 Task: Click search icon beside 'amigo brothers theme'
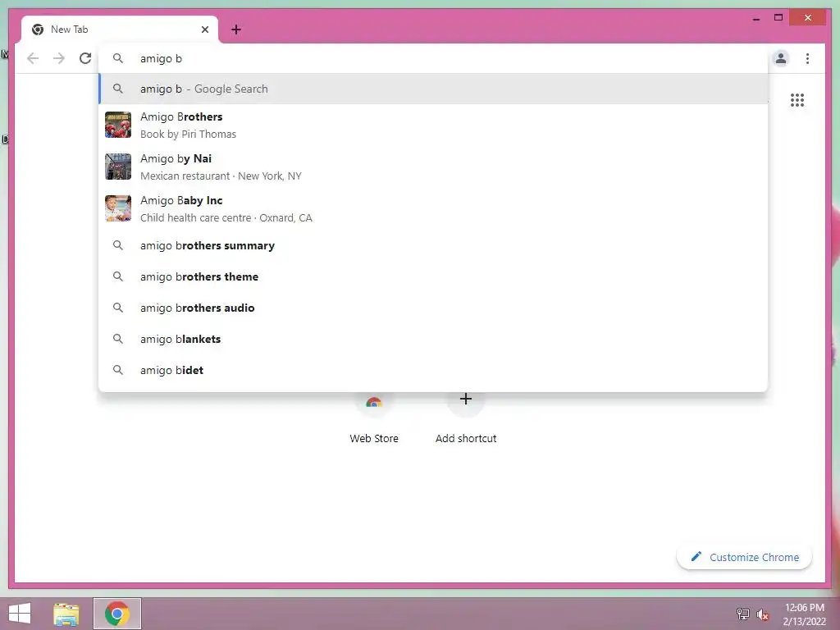(x=118, y=276)
